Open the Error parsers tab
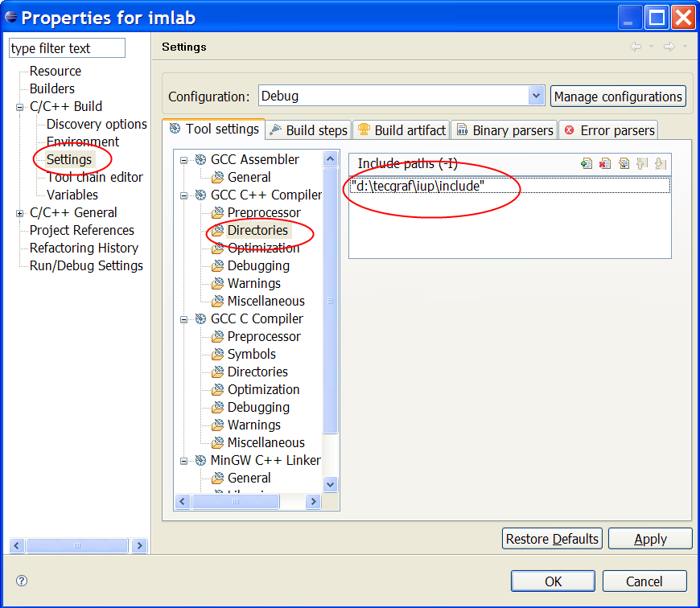 click(609, 130)
